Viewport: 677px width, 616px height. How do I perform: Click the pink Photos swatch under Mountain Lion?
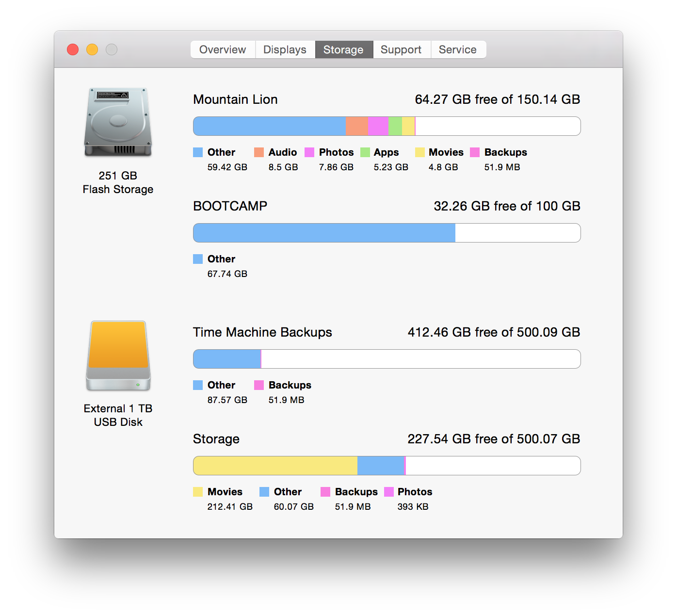pyautogui.click(x=309, y=152)
